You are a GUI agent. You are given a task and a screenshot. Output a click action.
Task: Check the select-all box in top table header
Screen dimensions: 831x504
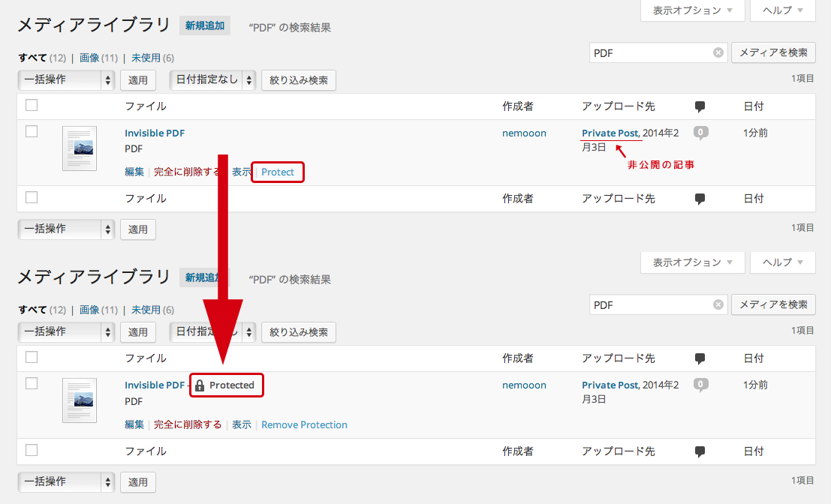point(32,105)
